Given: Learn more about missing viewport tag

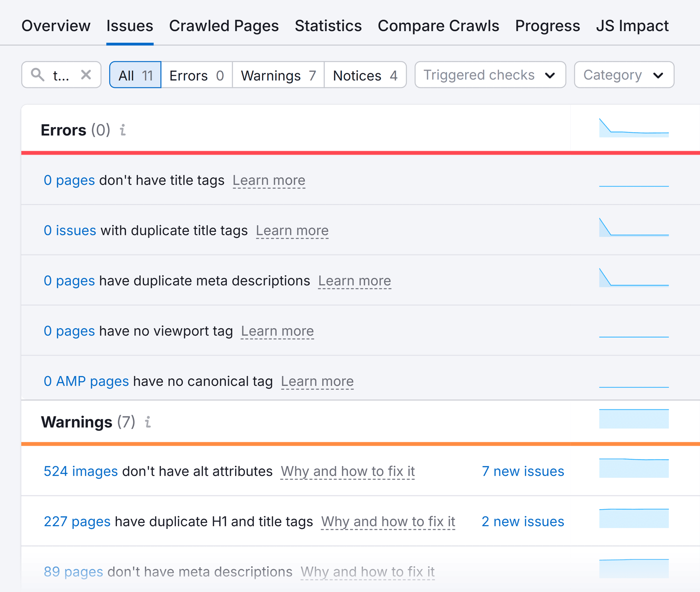Looking at the screenshot, I should [x=277, y=332].
